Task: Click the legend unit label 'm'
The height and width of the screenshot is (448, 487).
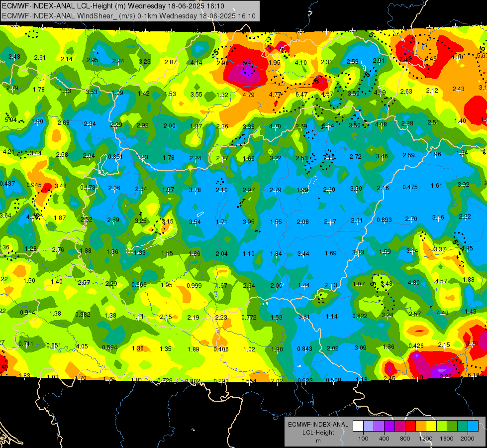Action: tap(318, 441)
